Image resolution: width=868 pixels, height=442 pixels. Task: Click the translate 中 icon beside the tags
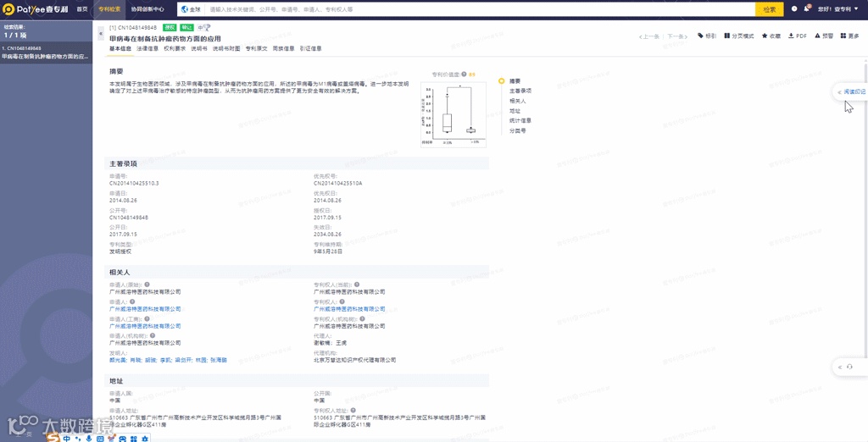tap(203, 27)
